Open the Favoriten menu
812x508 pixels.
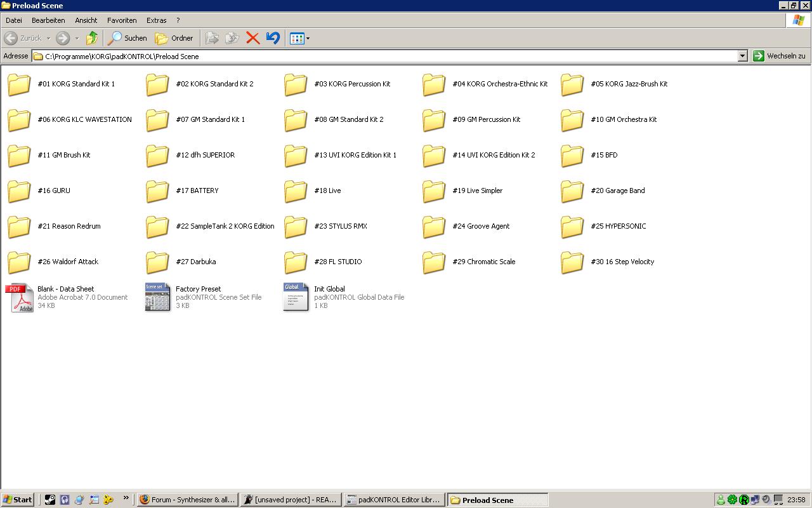click(x=122, y=20)
